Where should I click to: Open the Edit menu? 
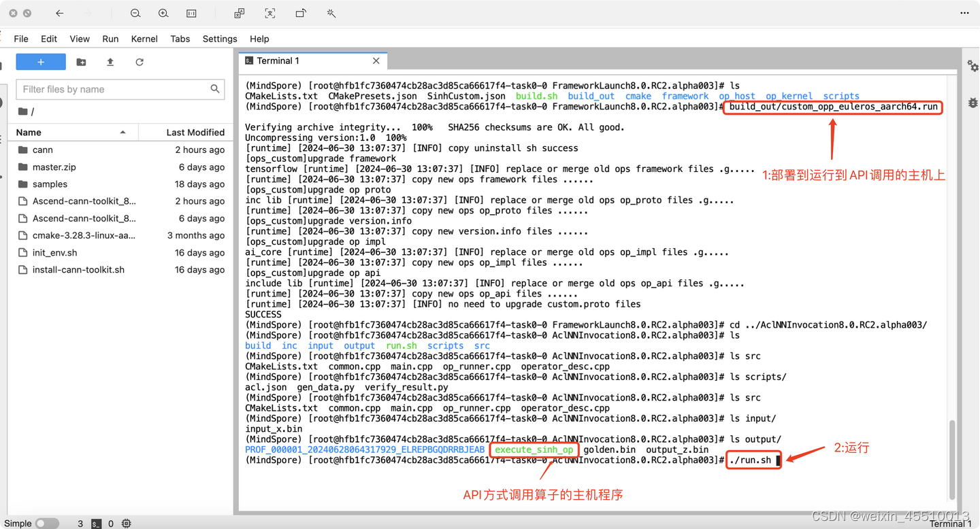(49, 39)
